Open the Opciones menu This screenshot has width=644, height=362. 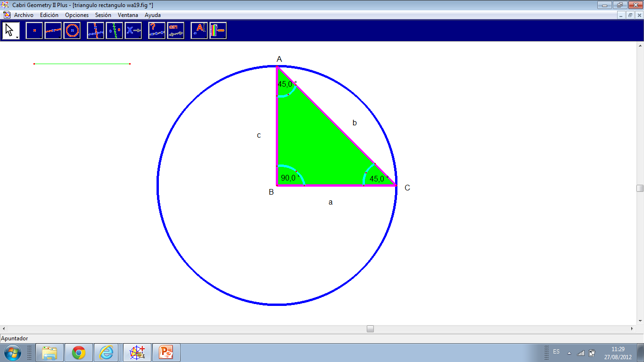click(77, 15)
